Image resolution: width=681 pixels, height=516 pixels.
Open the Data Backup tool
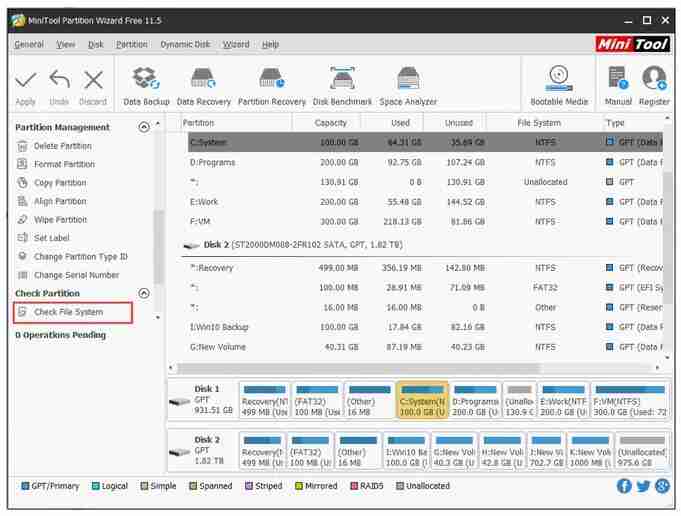[146, 80]
